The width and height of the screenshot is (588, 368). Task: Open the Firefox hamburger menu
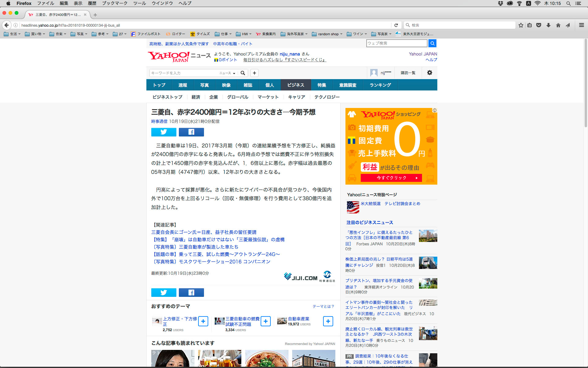tap(581, 25)
